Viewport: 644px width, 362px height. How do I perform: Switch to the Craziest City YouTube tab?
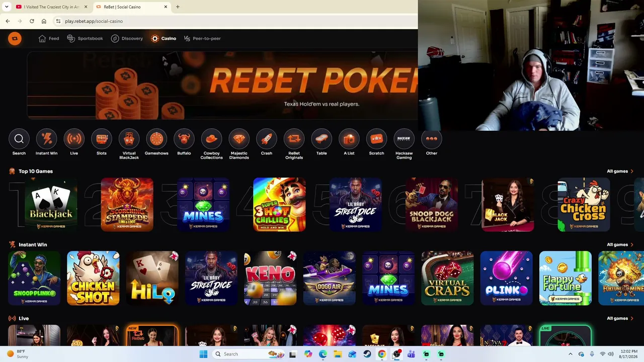point(52,7)
